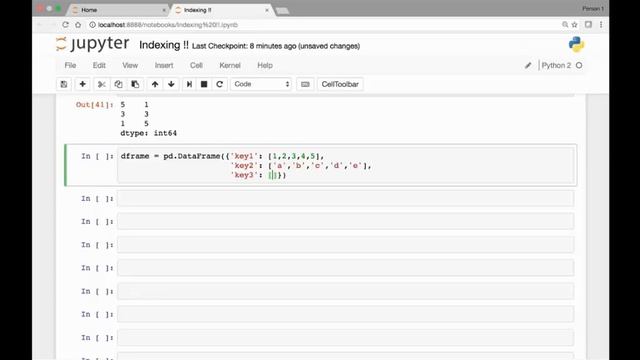
Task: Click the kernel idle circle indicator
Action: 579,65
